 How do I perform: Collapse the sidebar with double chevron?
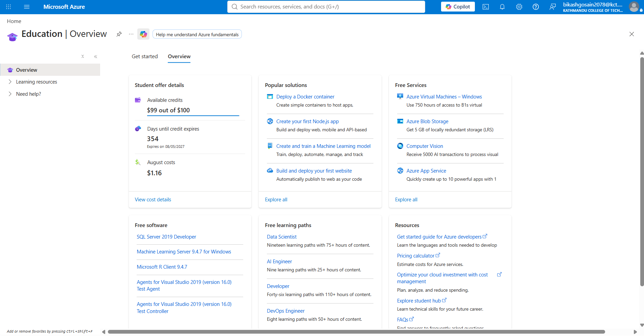[96, 57]
